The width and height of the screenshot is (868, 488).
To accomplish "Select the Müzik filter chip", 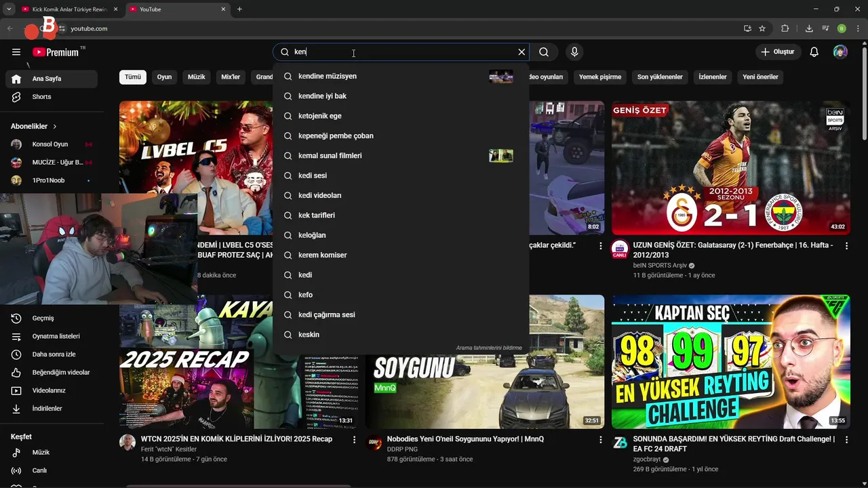I will coord(197,77).
